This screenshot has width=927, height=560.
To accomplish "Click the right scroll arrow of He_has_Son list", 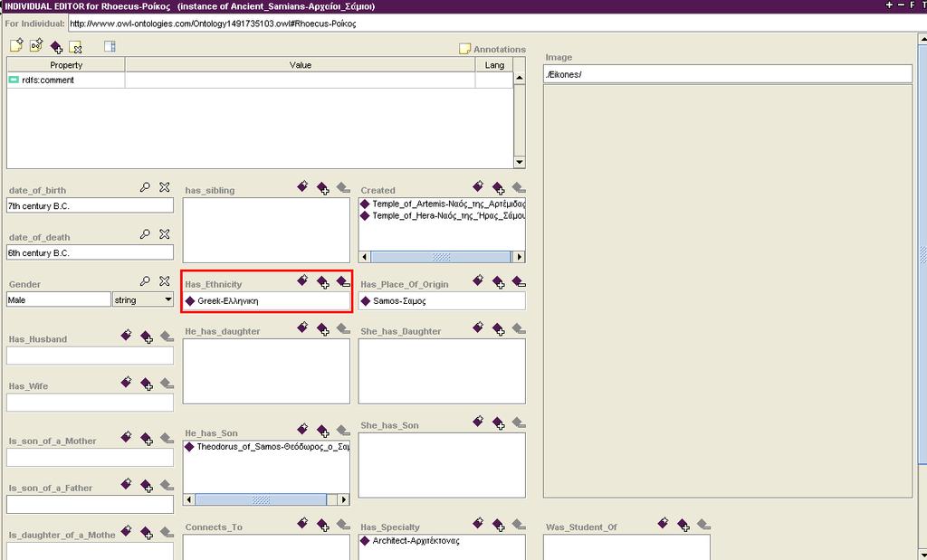I will click(x=343, y=499).
